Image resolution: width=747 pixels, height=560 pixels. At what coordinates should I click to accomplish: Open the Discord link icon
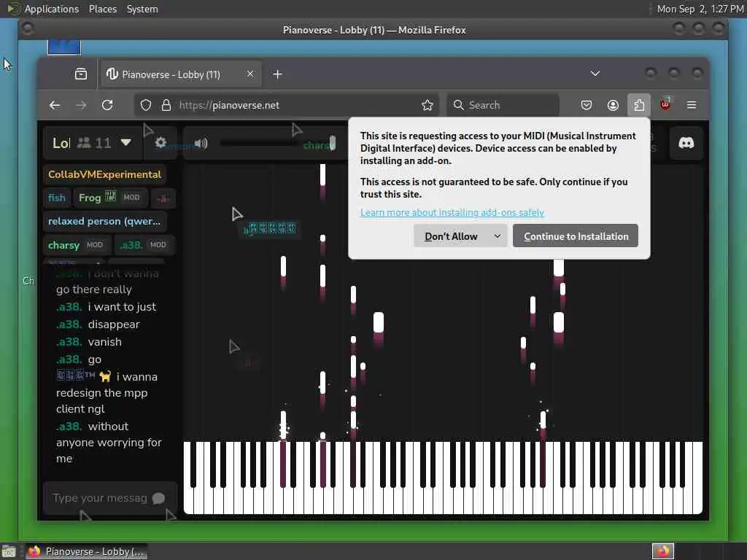[686, 143]
